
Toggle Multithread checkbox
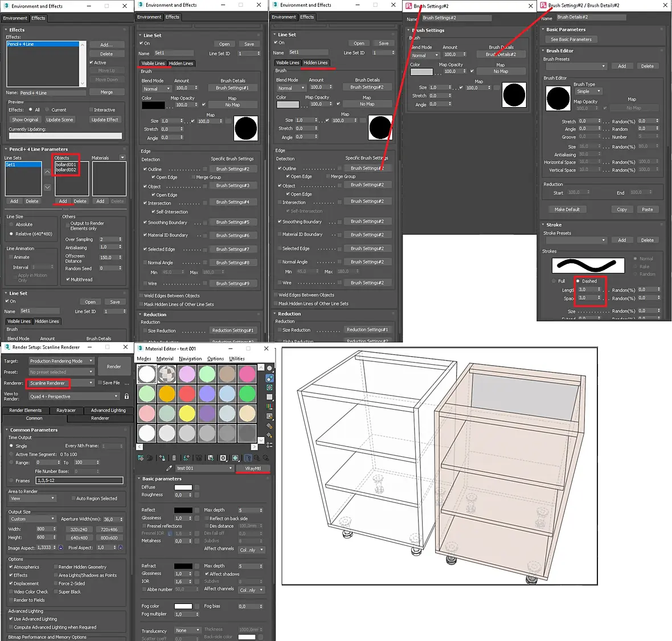click(68, 280)
